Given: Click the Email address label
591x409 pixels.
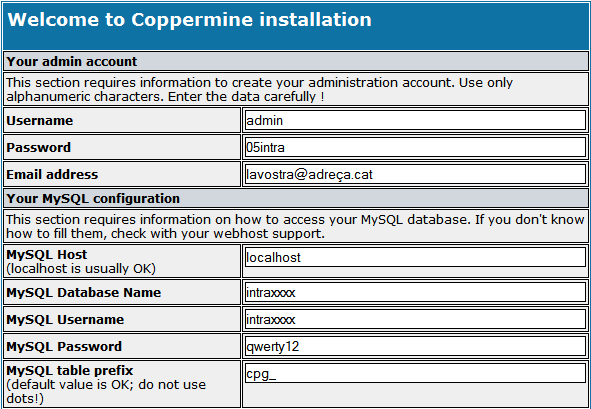Looking at the screenshot, I should [52, 174].
